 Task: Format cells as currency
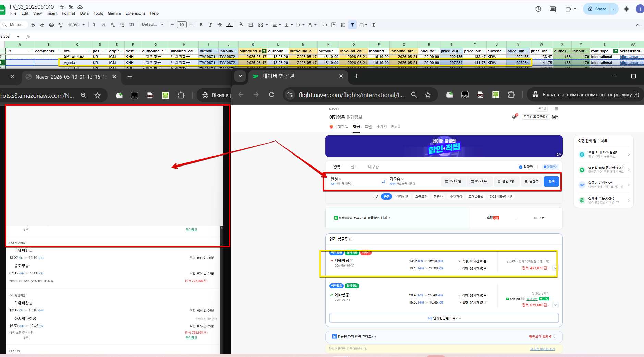pos(94,25)
